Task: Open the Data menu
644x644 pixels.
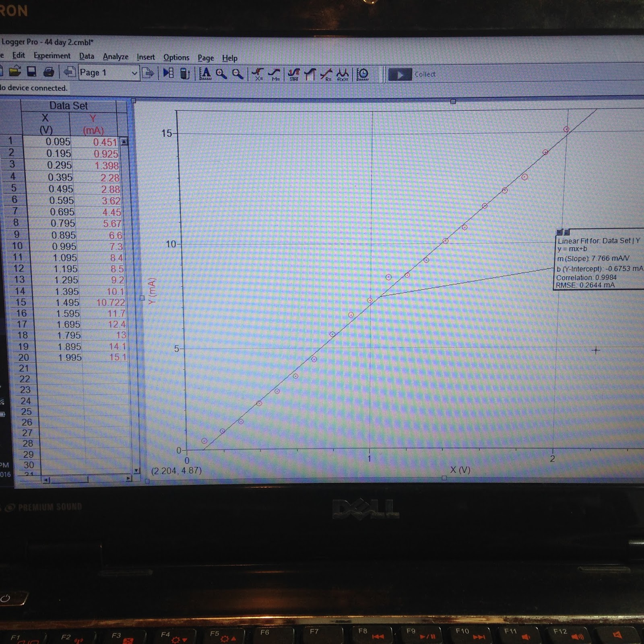Action: [x=87, y=56]
